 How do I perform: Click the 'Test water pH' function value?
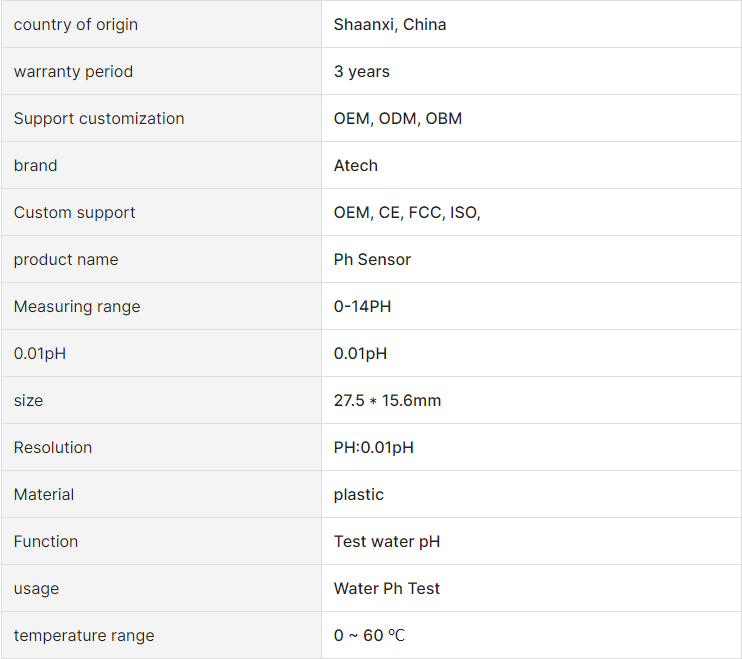coord(387,541)
